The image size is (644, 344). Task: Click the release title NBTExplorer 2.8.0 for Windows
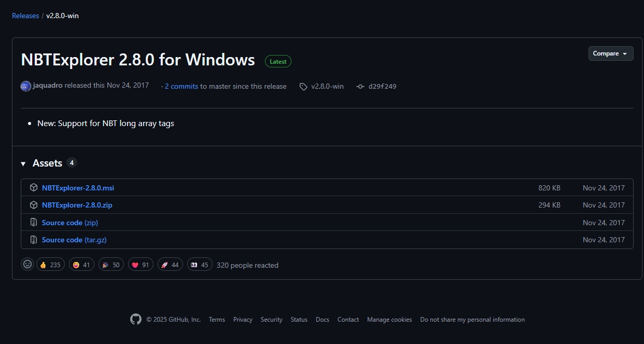click(x=138, y=60)
